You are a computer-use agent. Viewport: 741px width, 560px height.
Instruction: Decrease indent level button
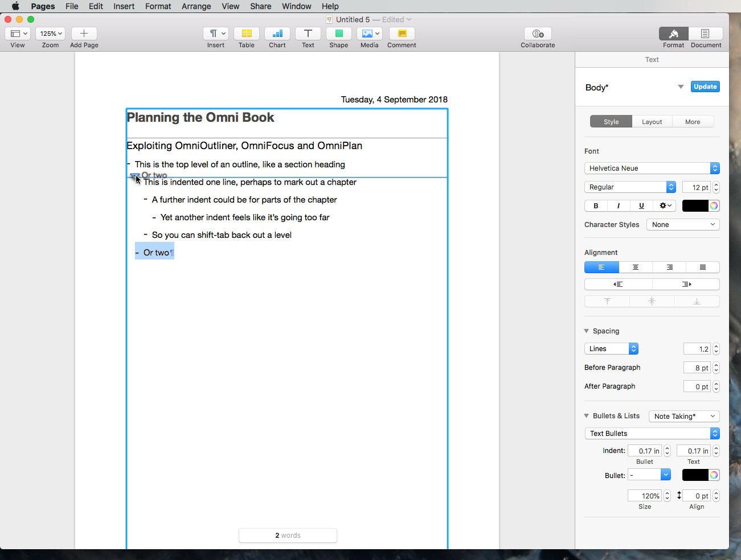click(x=618, y=284)
